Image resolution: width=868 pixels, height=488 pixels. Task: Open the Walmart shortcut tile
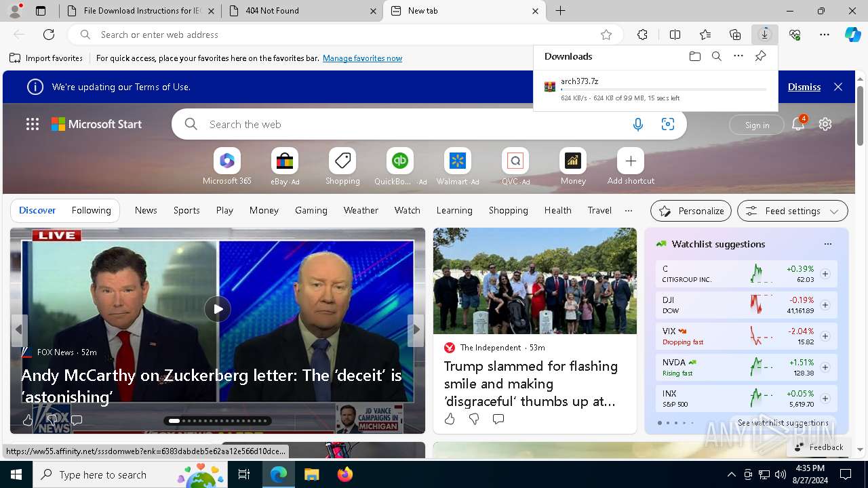tap(458, 167)
